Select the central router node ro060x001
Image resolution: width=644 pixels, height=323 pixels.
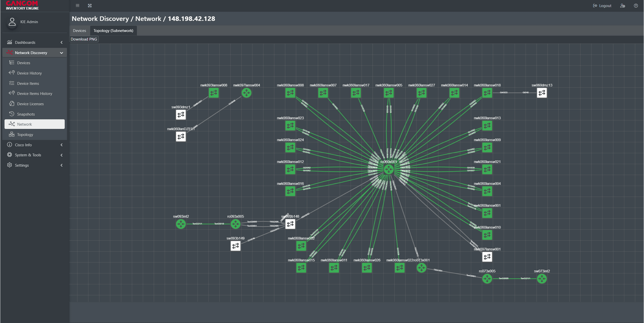(389, 170)
